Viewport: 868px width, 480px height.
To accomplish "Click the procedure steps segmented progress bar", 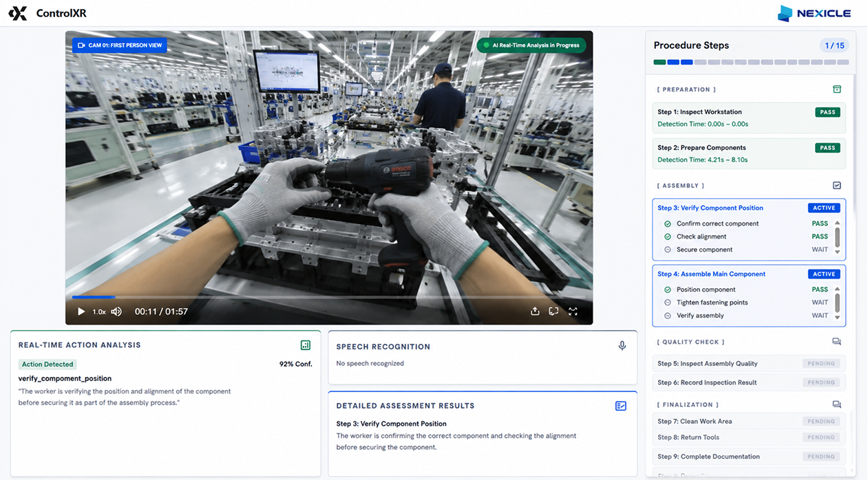I will tap(751, 63).
